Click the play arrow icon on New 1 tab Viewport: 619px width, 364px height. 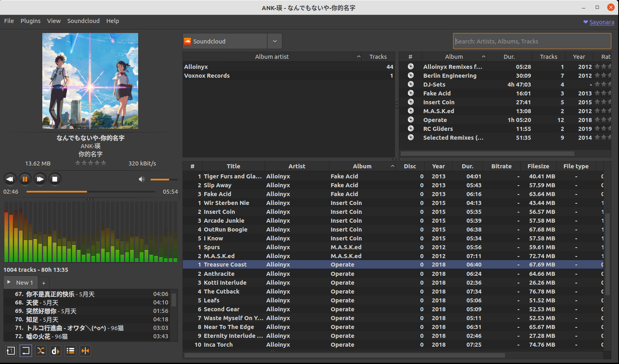pyautogui.click(x=9, y=282)
